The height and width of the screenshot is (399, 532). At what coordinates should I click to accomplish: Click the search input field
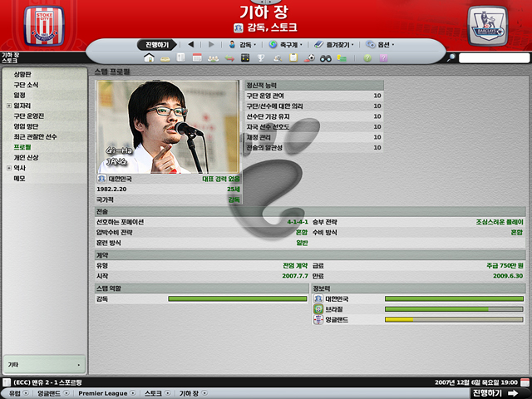point(494,58)
